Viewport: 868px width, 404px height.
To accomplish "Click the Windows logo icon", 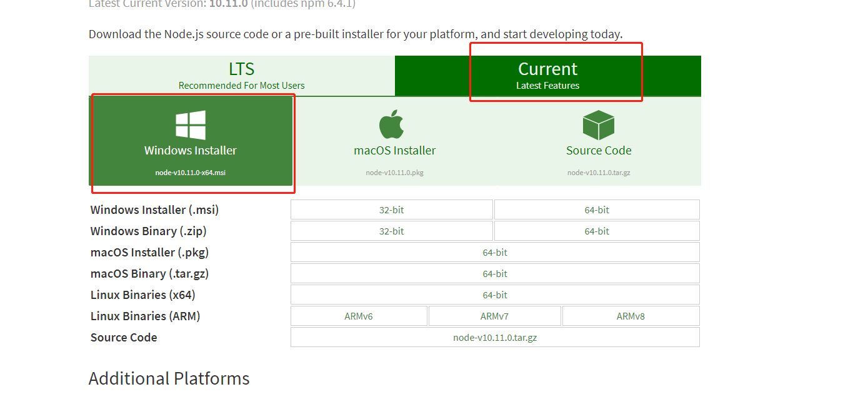I will (x=191, y=125).
